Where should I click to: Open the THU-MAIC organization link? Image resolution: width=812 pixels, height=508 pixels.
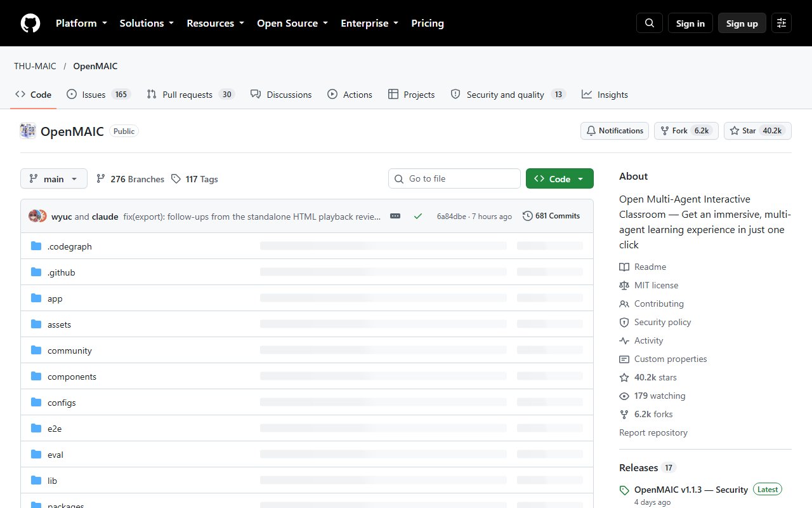point(35,66)
